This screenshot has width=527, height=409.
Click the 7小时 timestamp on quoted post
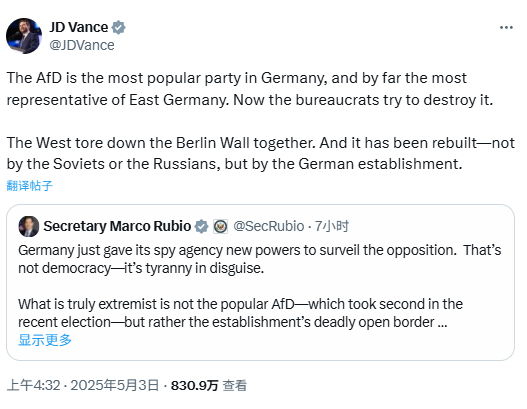click(x=332, y=226)
